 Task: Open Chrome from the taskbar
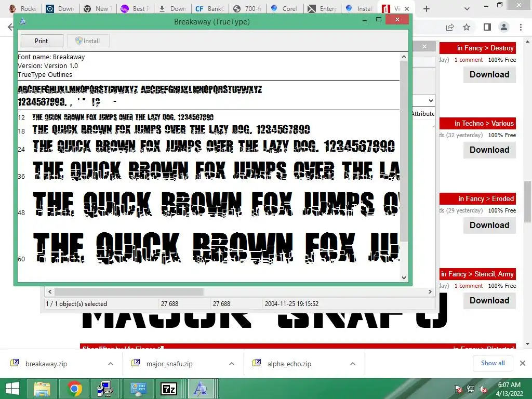[75, 389]
